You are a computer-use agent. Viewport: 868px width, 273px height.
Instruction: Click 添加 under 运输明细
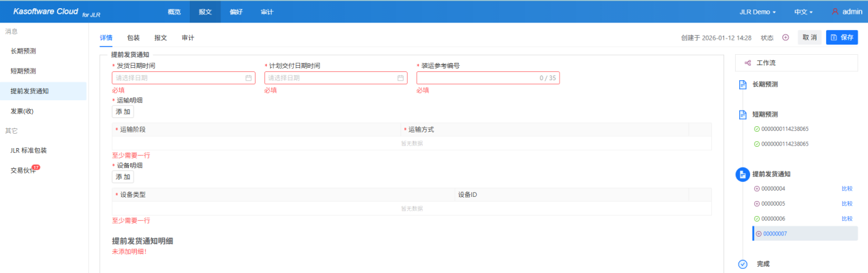pos(123,112)
